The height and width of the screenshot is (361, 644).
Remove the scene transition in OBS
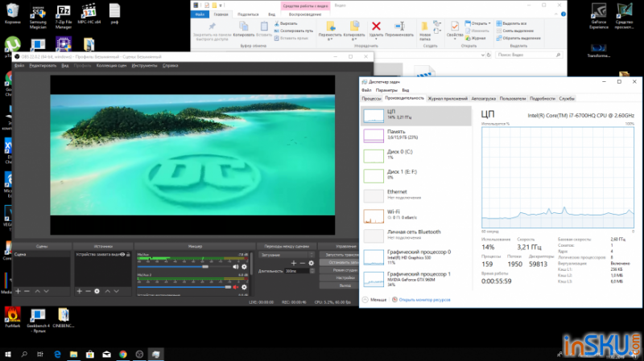[303, 263]
